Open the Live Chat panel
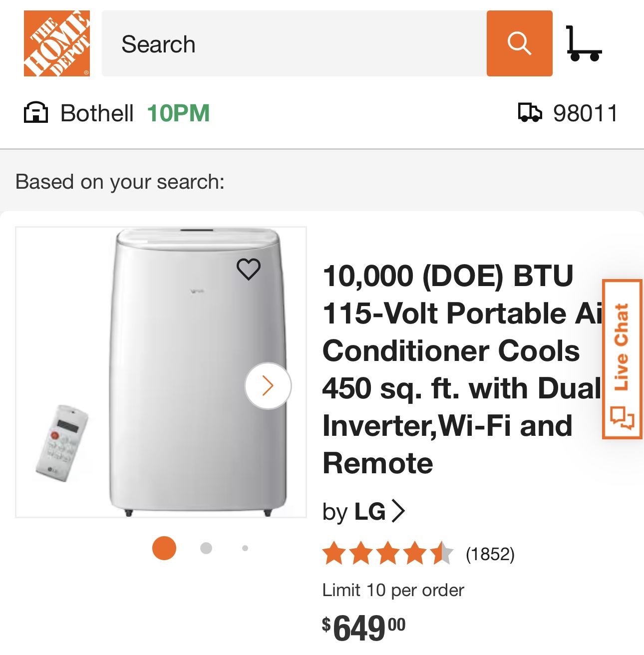Viewport: 644px width, 655px height. (623, 359)
